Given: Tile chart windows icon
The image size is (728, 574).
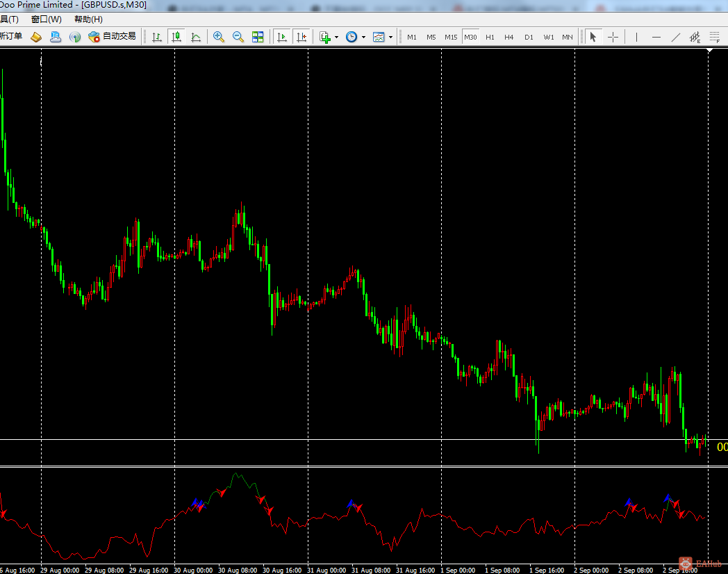Looking at the screenshot, I should point(258,37).
